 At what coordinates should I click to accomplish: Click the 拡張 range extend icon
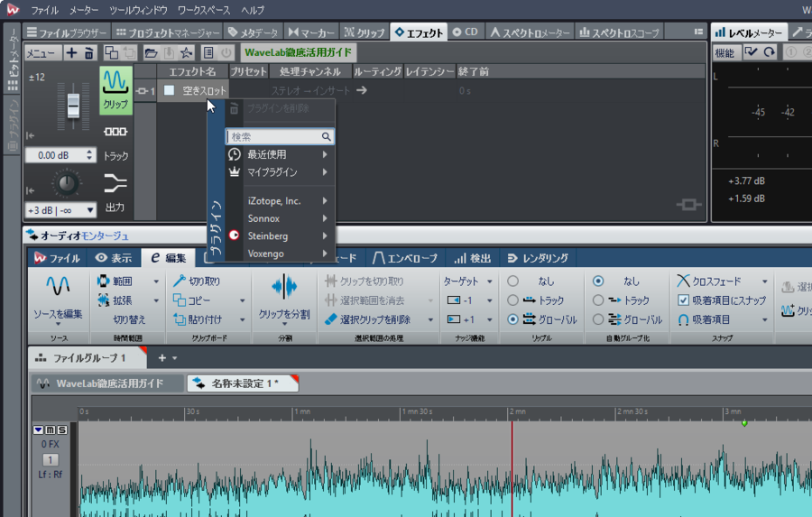click(104, 300)
